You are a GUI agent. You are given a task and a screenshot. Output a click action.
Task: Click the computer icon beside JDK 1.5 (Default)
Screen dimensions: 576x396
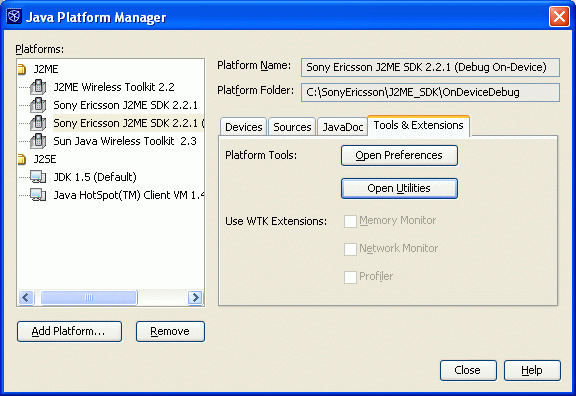[x=38, y=177]
